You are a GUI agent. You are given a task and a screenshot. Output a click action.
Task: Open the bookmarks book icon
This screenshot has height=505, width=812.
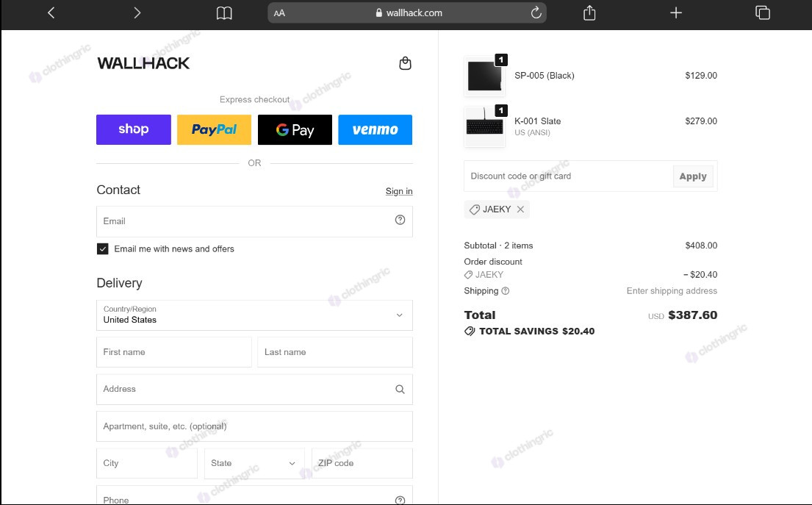coord(224,13)
